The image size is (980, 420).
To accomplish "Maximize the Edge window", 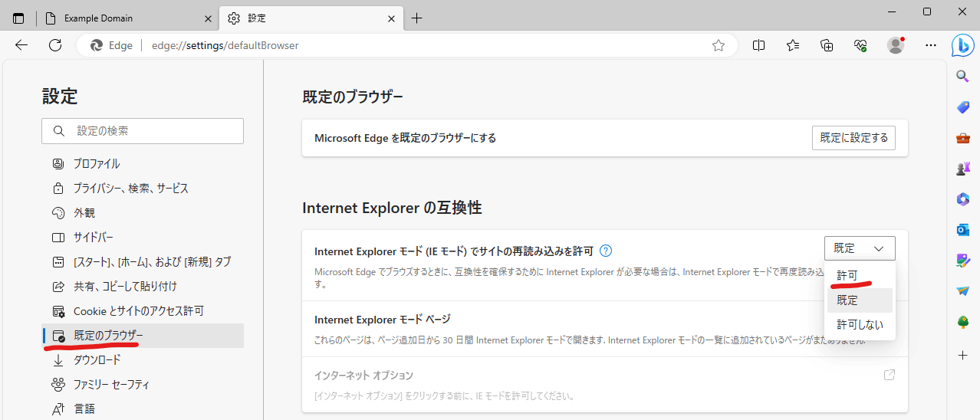I will [927, 11].
